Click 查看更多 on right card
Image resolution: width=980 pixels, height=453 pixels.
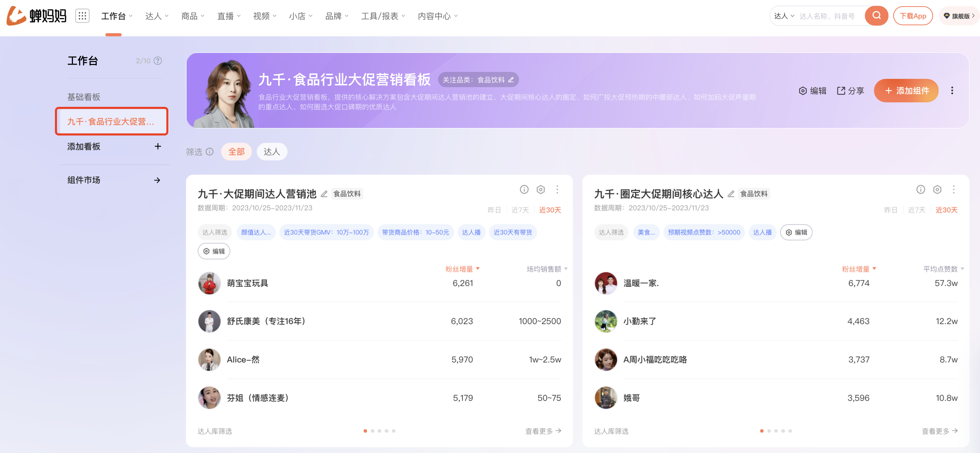pos(940,431)
